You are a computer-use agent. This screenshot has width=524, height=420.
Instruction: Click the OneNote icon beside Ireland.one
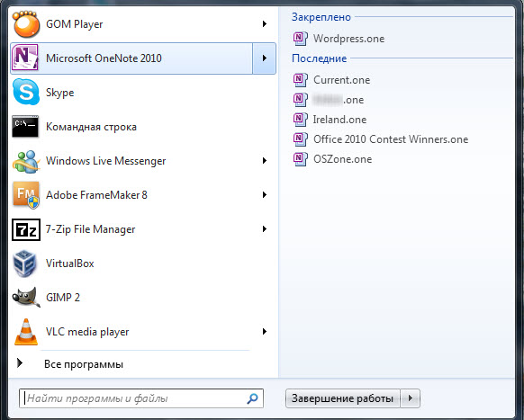[301, 120]
